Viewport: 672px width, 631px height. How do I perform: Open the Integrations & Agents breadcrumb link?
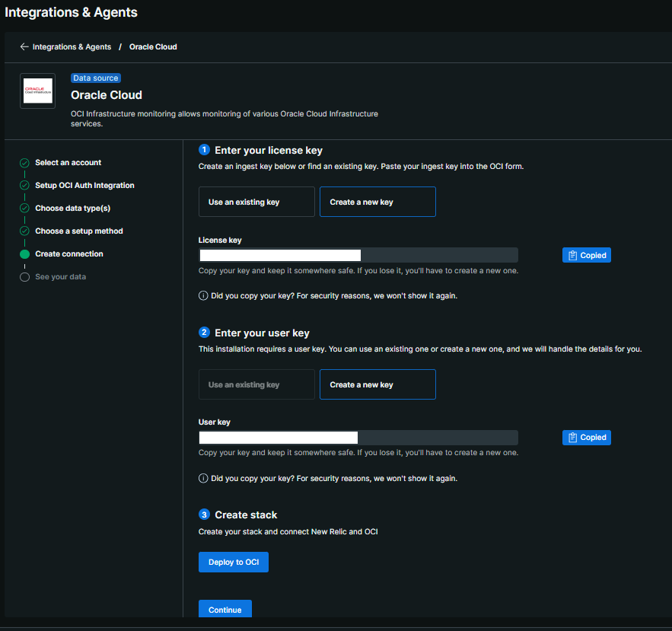pos(72,46)
